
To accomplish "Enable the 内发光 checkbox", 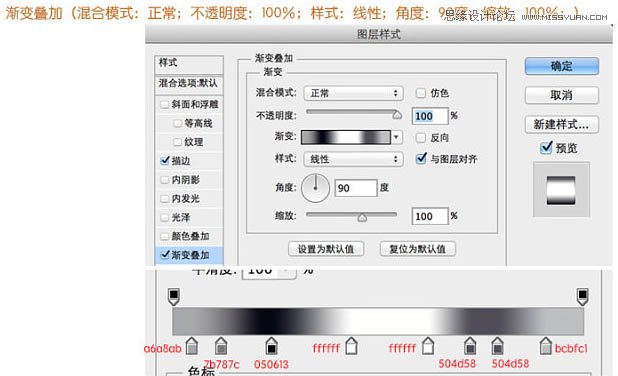I will pos(164,198).
